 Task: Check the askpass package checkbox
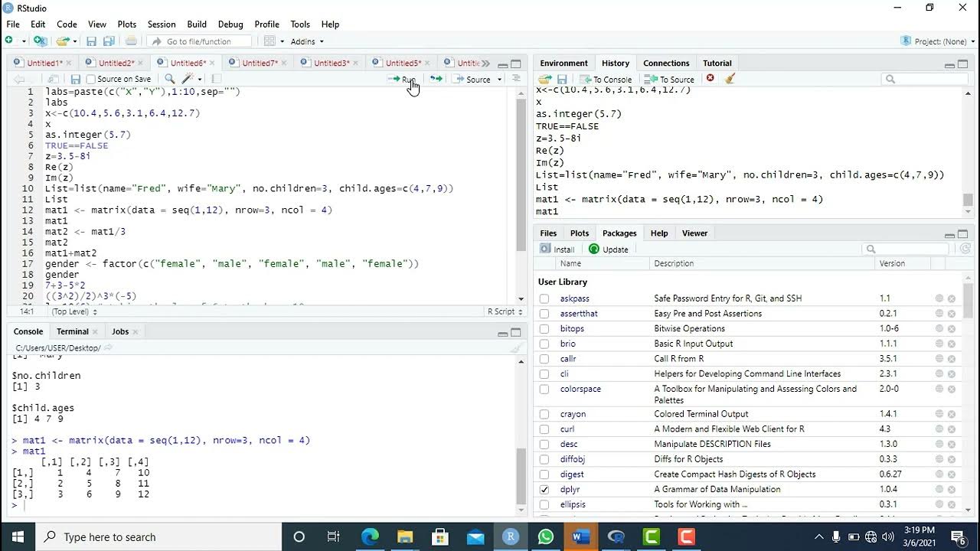(544, 298)
